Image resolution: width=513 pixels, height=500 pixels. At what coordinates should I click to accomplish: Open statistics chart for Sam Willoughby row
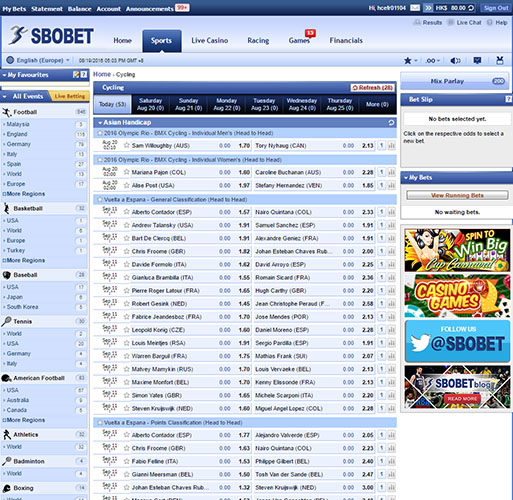pos(391,146)
